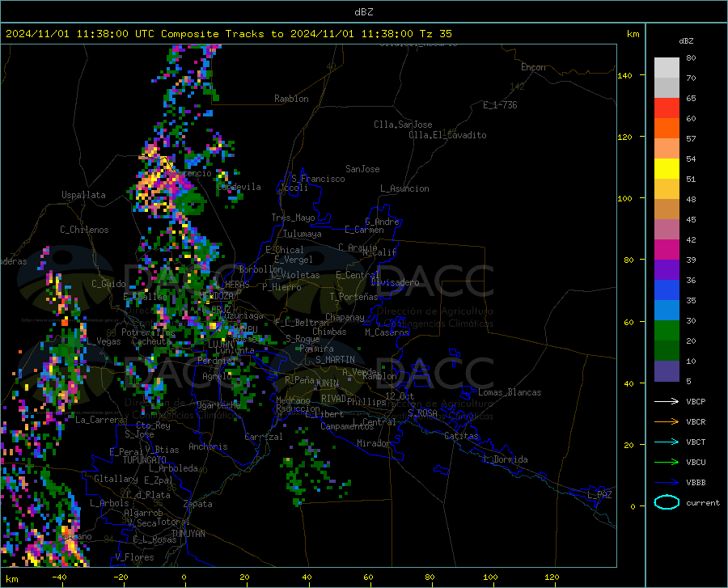The image size is (728, 588).
Task: Click the 'Zapata' map label
Action: 198,504
